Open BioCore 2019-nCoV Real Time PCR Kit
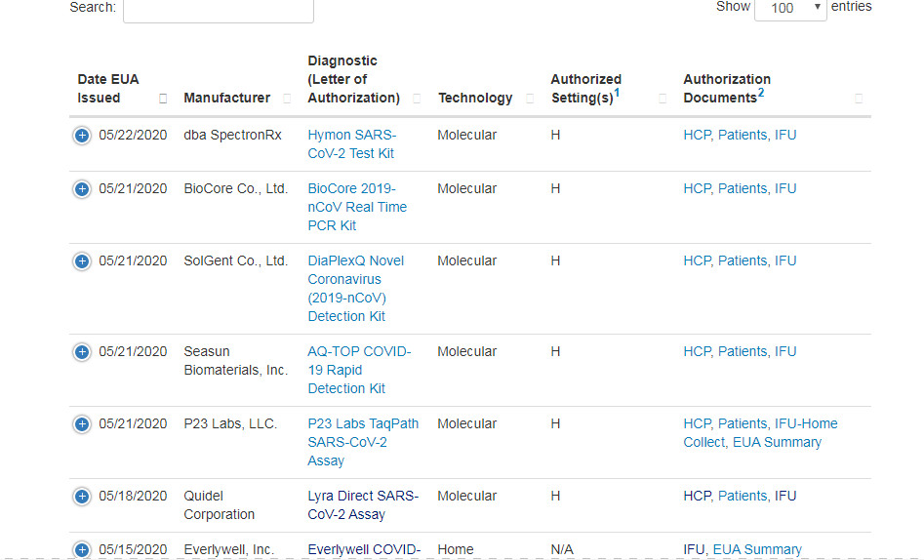The image size is (924, 560). [x=357, y=207]
